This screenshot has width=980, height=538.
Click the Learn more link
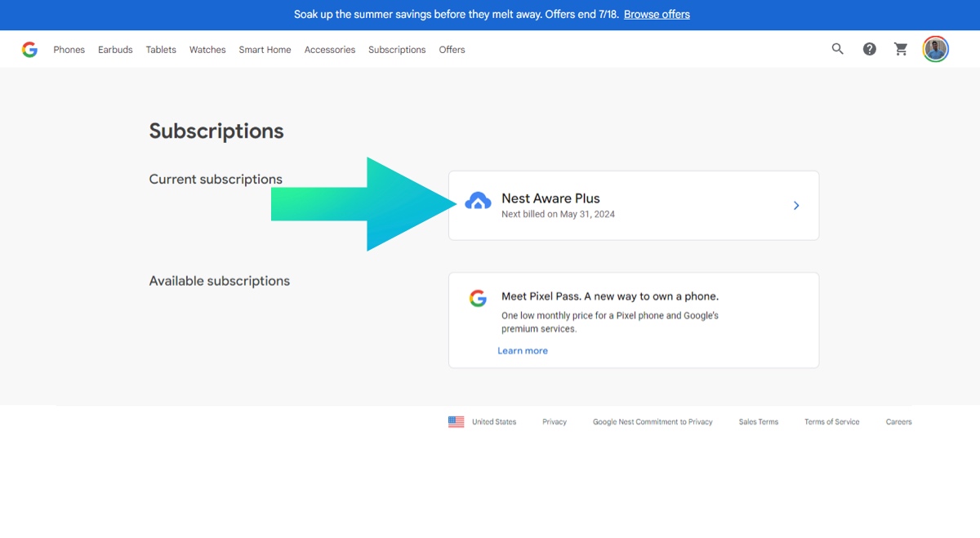pos(523,351)
